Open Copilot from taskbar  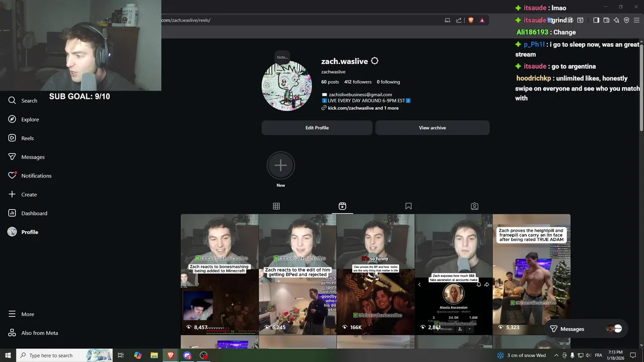137,355
